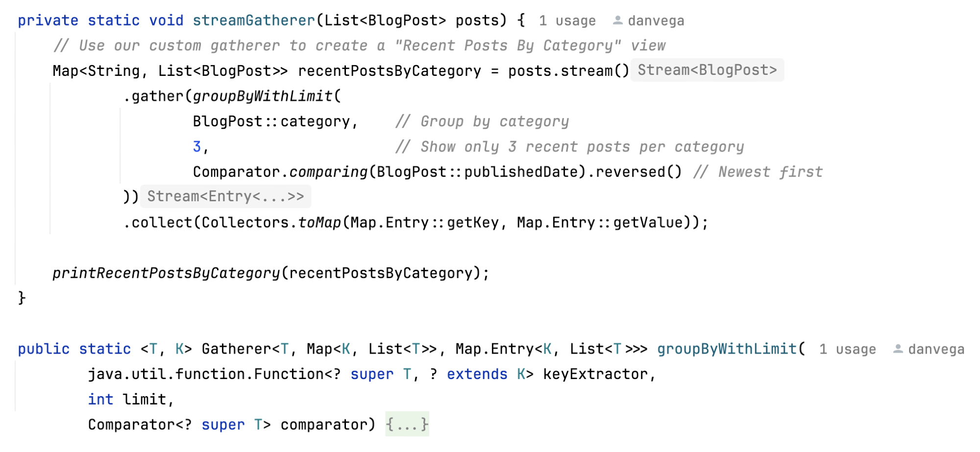Click the danvega author label on streamGatherer line
This screenshot has width=980, height=452.
point(656,21)
